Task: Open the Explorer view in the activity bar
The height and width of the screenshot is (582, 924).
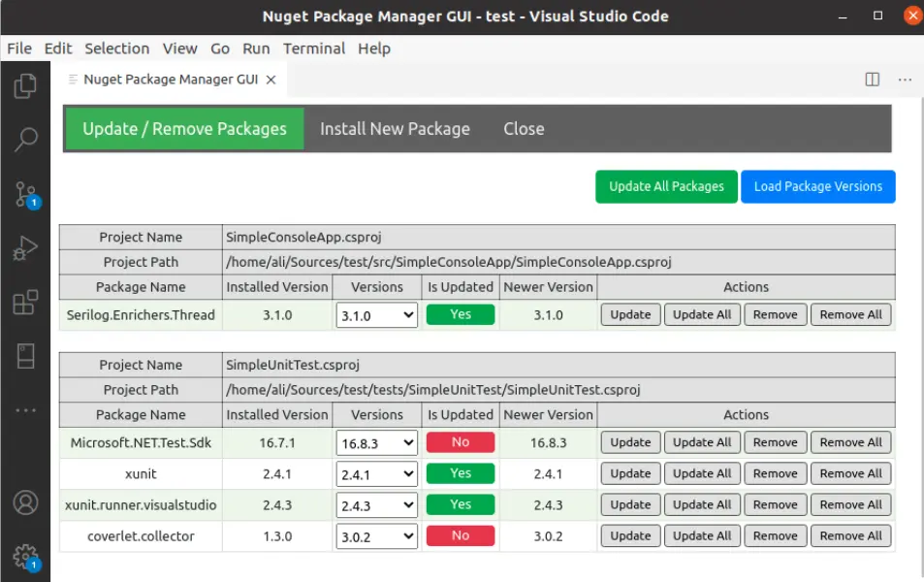Action: coord(26,85)
